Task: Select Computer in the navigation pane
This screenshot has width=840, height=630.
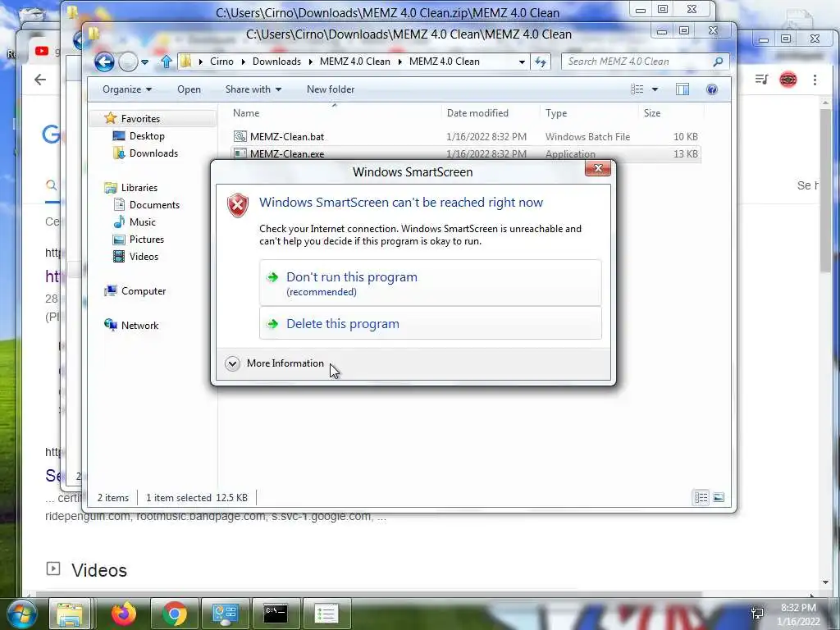Action: point(143,291)
